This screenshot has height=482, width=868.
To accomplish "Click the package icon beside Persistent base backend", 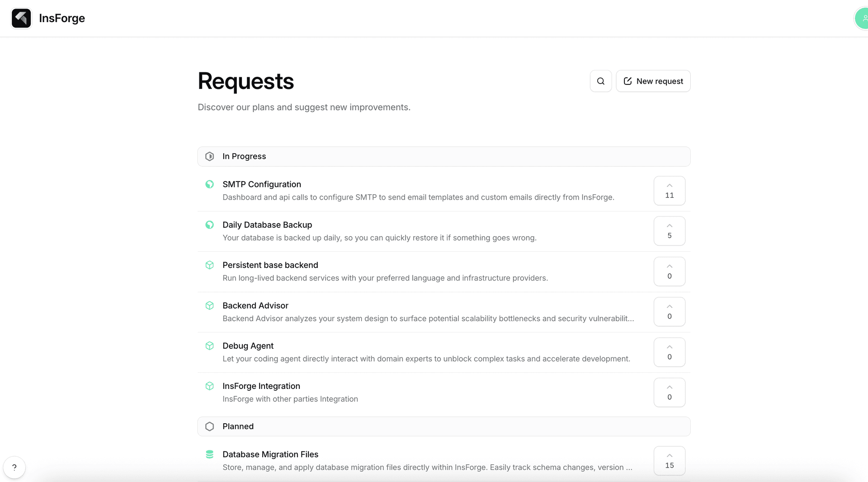I will [x=209, y=265].
